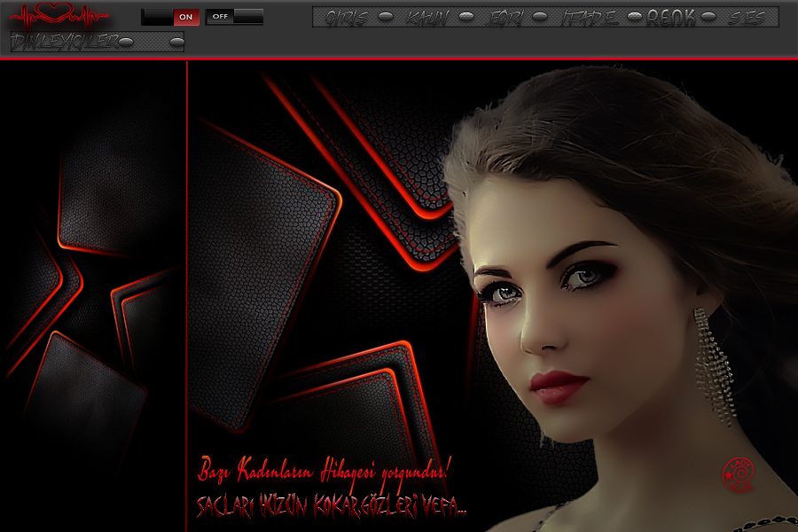
Task: Switch the red ON toggle
Action: (x=186, y=17)
